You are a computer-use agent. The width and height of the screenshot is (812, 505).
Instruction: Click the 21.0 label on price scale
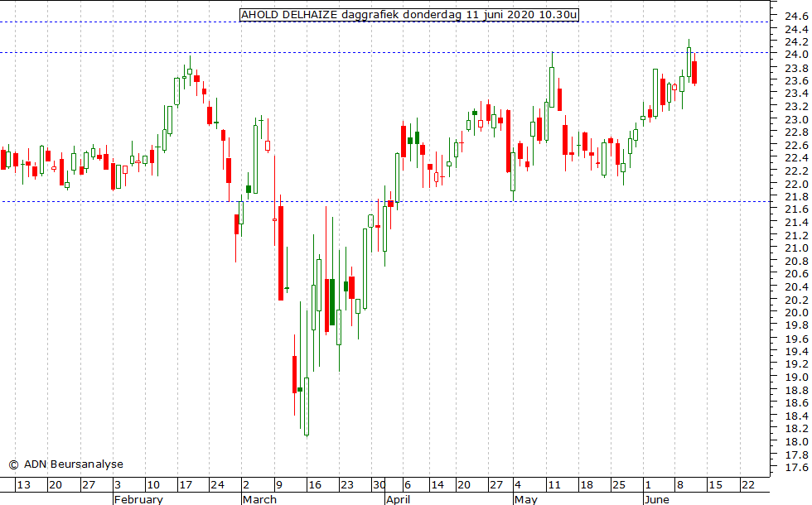796,248
